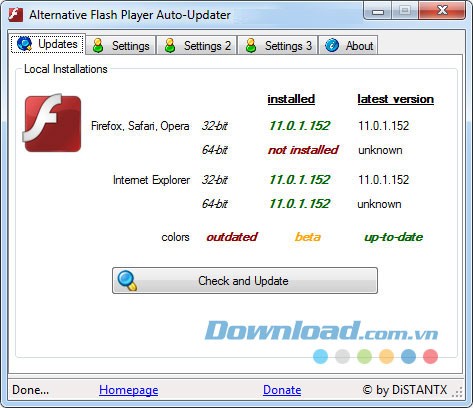Click the user icon on the Settings tab

click(98, 46)
